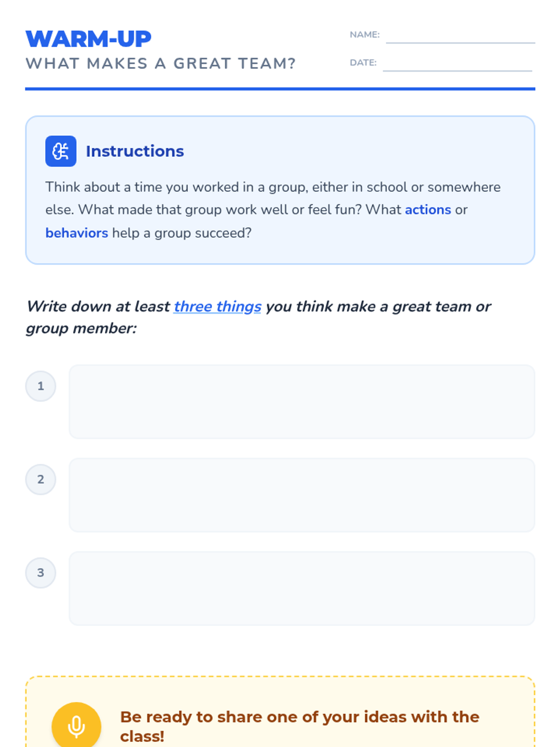Click the blue divider line under header
This screenshot has height=747, width=560.
pos(280,89)
